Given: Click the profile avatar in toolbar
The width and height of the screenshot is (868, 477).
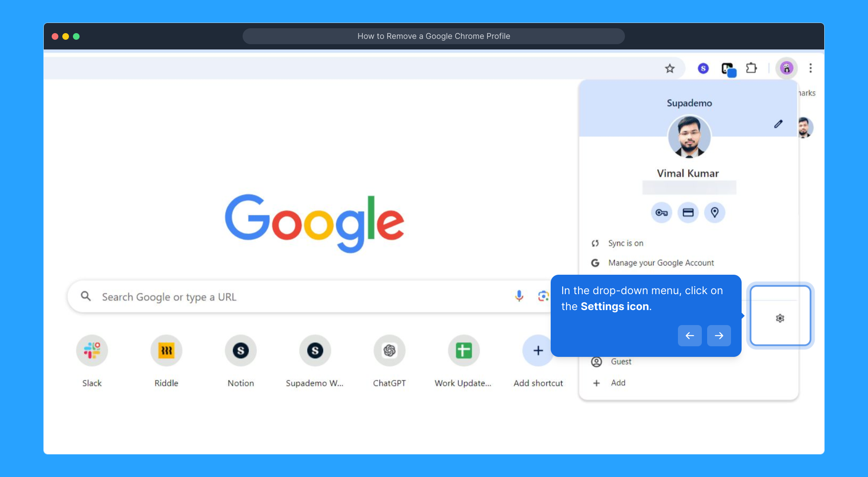Looking at the screenshot, I should coord(787,68).
